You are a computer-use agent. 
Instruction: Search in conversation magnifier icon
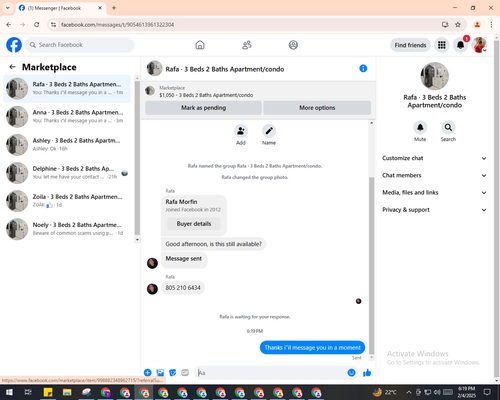point(448,127)
